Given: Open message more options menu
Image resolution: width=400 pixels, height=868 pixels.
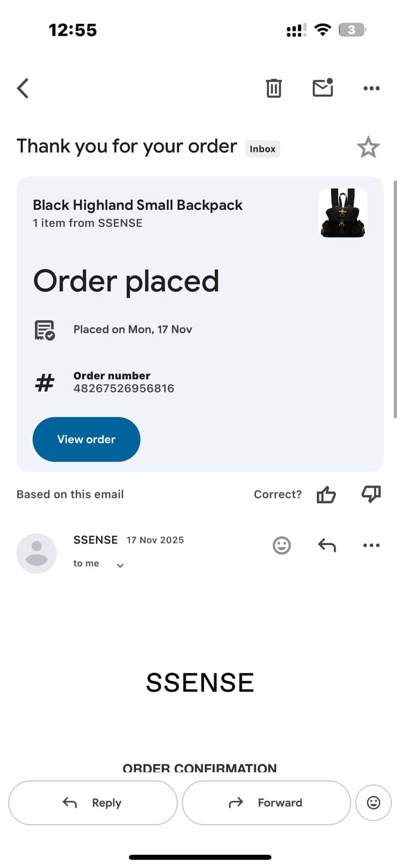Looking at the screenshot, I should click(371, 545).
